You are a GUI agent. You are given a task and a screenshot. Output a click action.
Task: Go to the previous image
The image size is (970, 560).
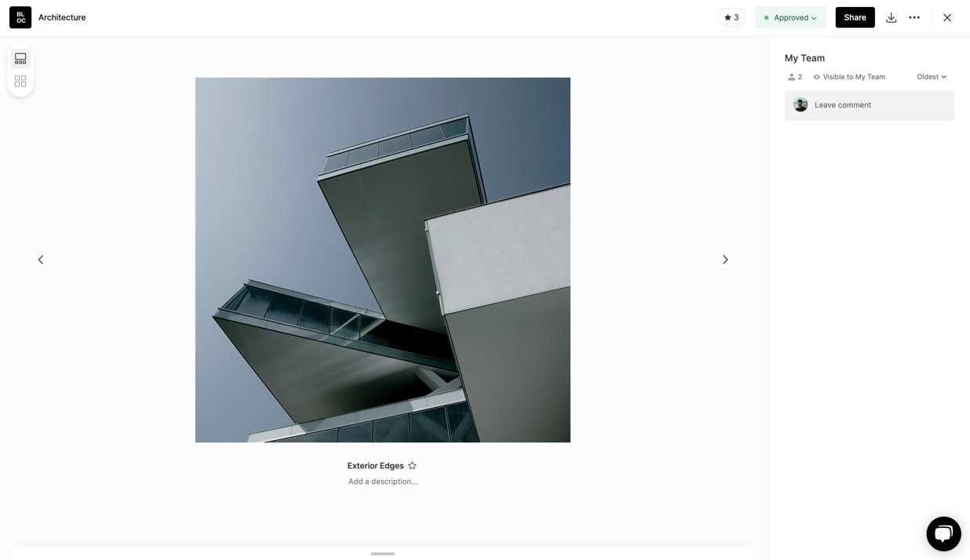point(41,260)
